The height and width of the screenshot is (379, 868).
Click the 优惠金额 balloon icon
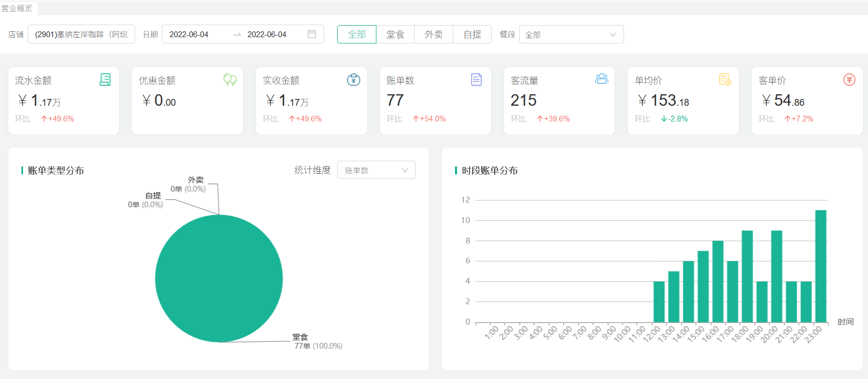click(230, 80)
